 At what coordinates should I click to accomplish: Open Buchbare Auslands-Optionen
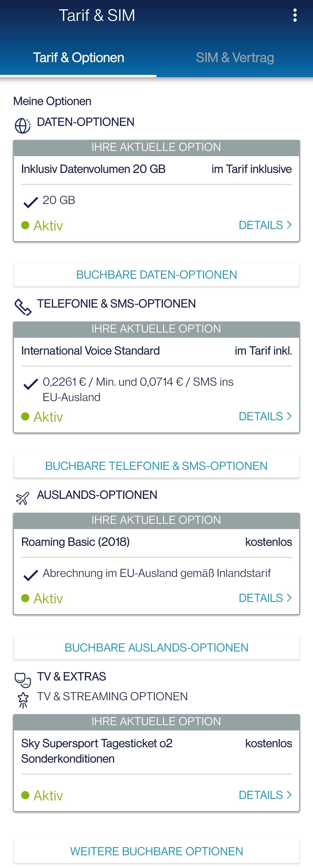pyautogui.click(x=156, y=647)
